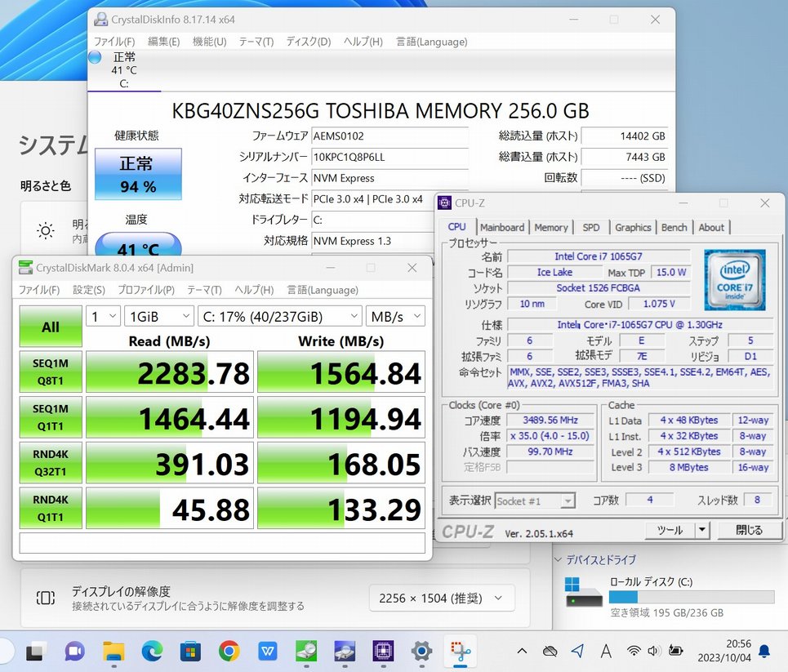788x672 pixels.
Task: Run the RND4K Q1T1 benchmark
Action: tap(51, 508)
